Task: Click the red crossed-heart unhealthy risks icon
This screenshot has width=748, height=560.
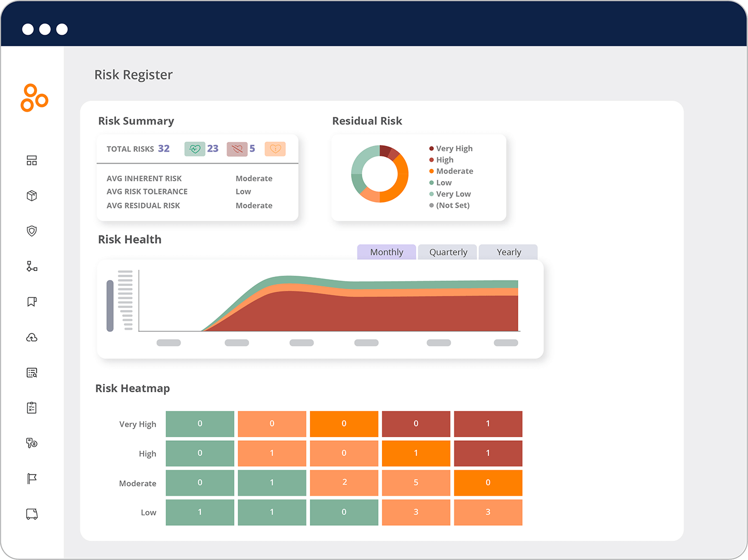Action: point(237,149)
